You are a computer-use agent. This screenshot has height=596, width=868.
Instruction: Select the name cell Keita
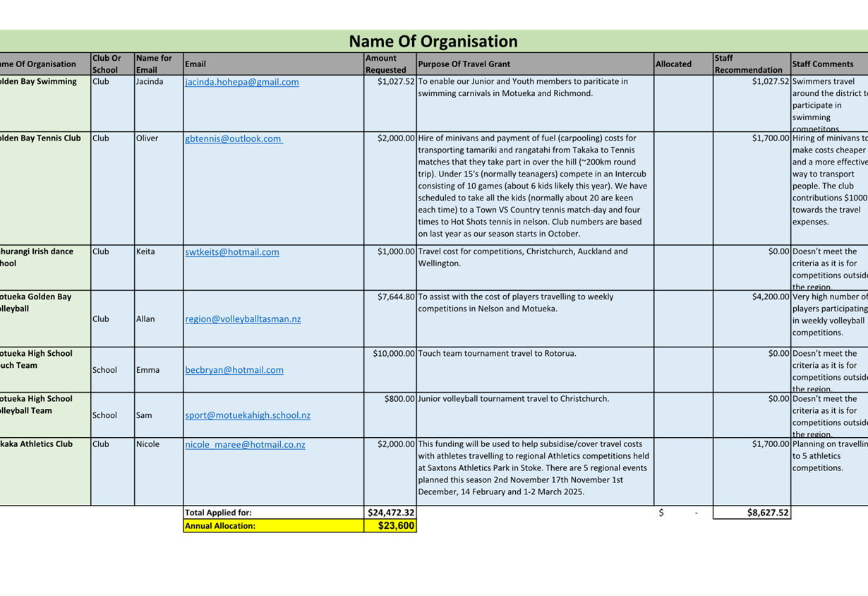pyautogui.click(x=159, y=268)
